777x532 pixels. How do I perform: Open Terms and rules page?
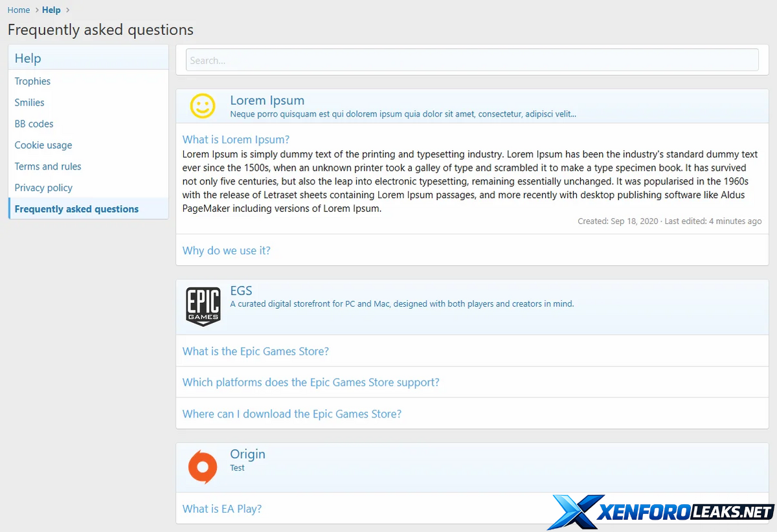click(x=48, y=167)
